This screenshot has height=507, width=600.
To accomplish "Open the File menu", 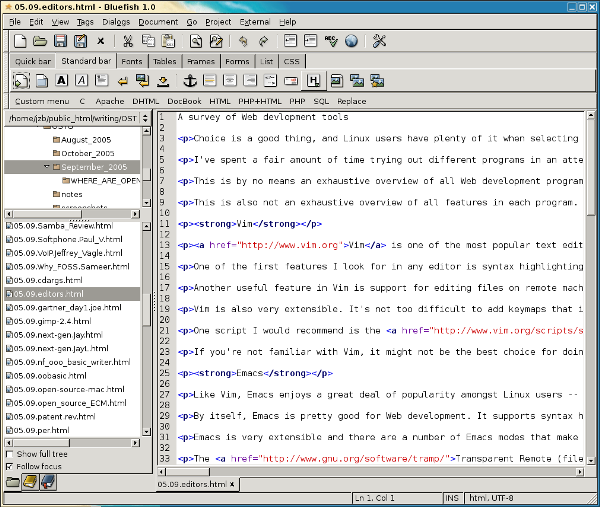I will coord(15,22).
